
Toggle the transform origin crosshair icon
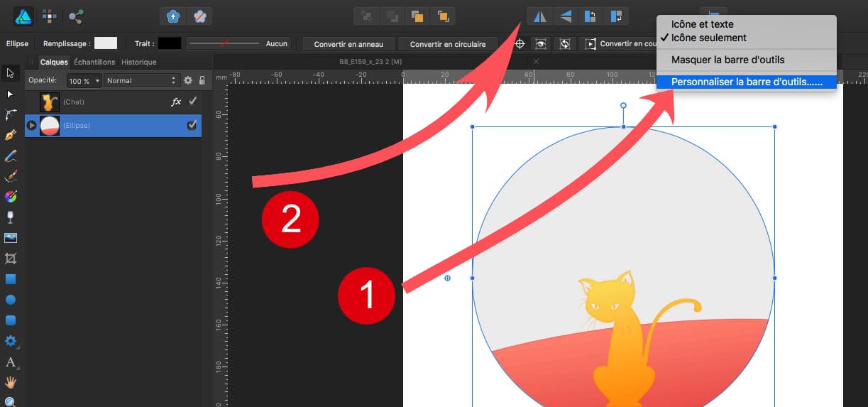(x=520, y=43)
